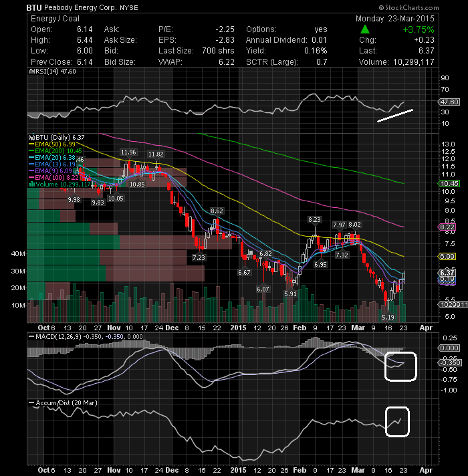Image resolution: width=468 pixels, height=476 pixels.
Task: Click the 10.85 price label
Action: pos(137,185)
